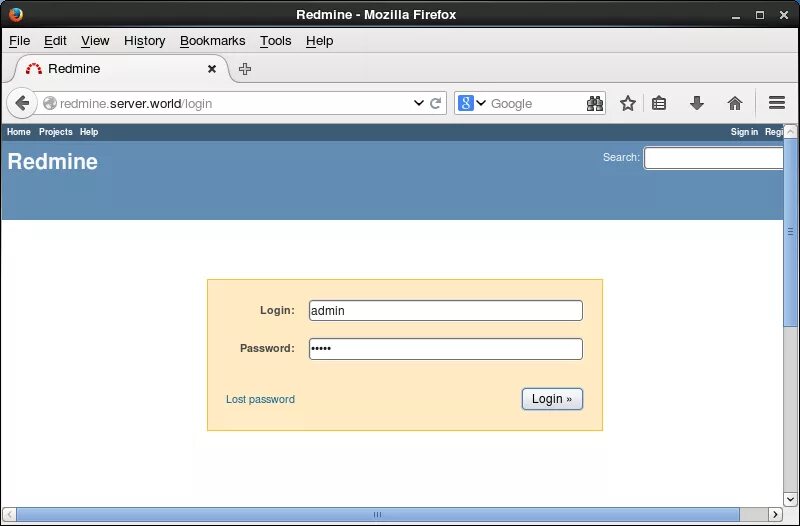Click the horizontal scrollbar left arrow

pos(9,514)
